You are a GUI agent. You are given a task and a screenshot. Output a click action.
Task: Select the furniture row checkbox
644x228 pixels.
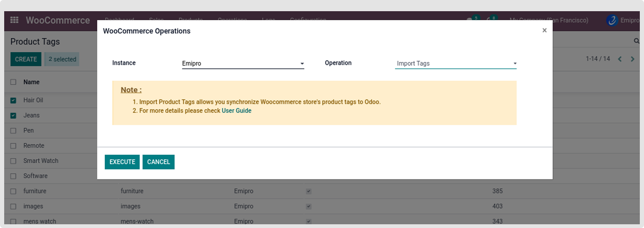13,191
